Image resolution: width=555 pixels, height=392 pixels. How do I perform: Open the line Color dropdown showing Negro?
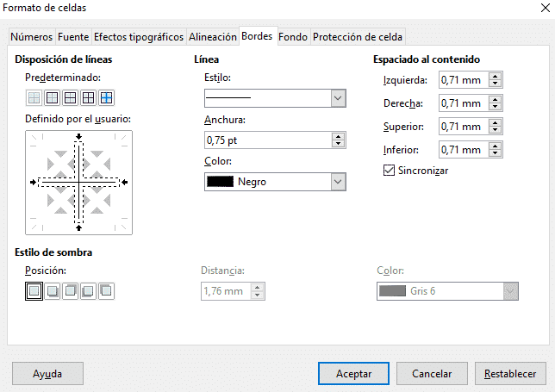click(x=275, y=182)
